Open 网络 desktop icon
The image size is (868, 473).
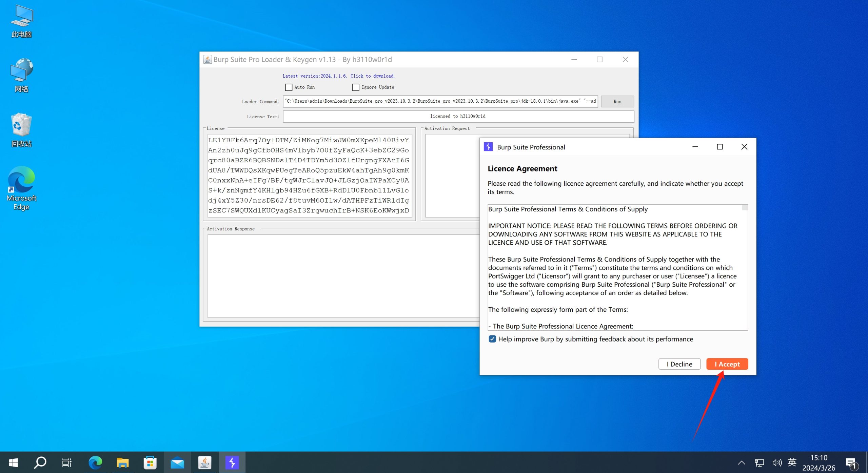[x=21, y=75]
